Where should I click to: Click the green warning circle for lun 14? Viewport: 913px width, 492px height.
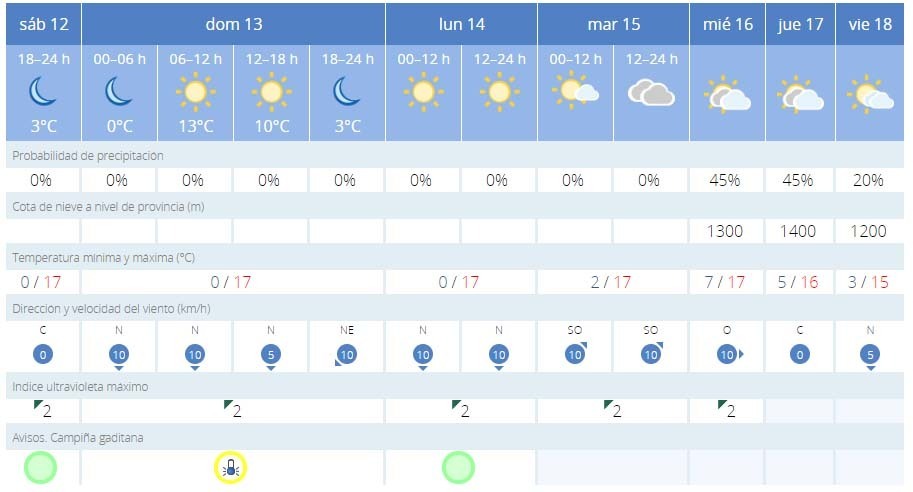458,467
